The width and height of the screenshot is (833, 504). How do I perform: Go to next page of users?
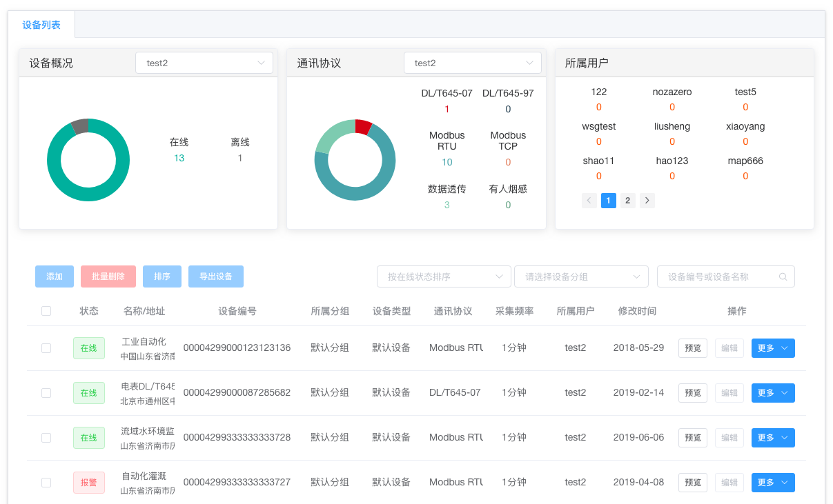pyautogui.click(x=647, y=201)
